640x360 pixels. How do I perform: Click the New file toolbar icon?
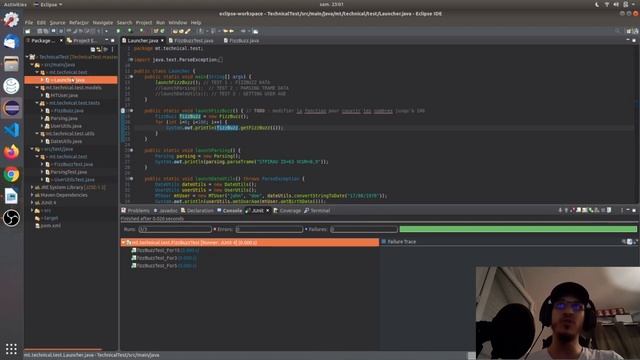[27, 31]
